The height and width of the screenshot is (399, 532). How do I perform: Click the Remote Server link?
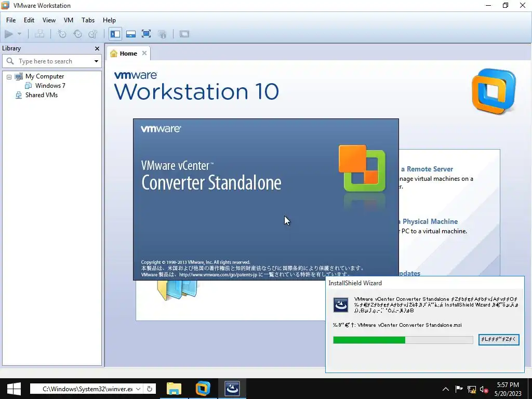(x=427, y=169)
